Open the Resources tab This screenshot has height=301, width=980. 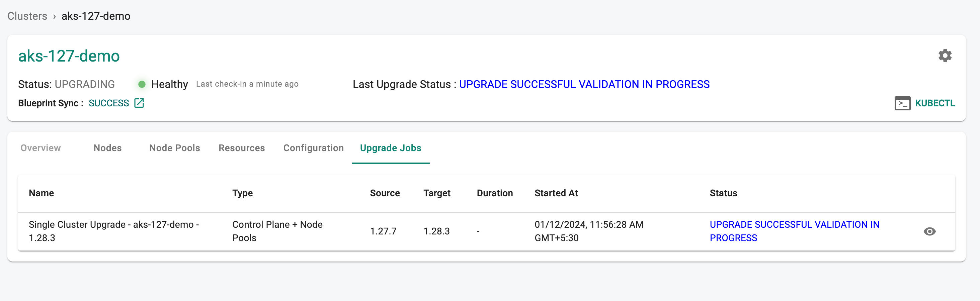pyautogui.click(x=242, y=148)
